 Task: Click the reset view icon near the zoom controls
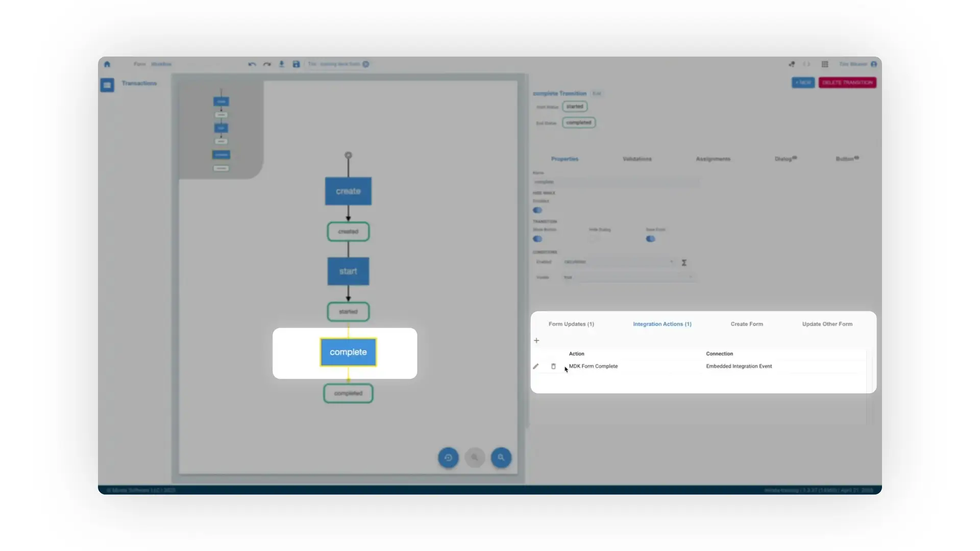(x=448, y=458)
